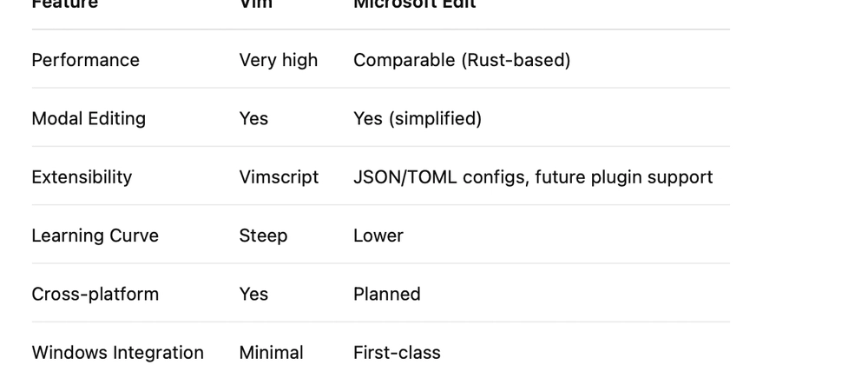Click the 'Vim' column header
The image size is (868, 365).
pyautogui.click(x=256, y=4)
